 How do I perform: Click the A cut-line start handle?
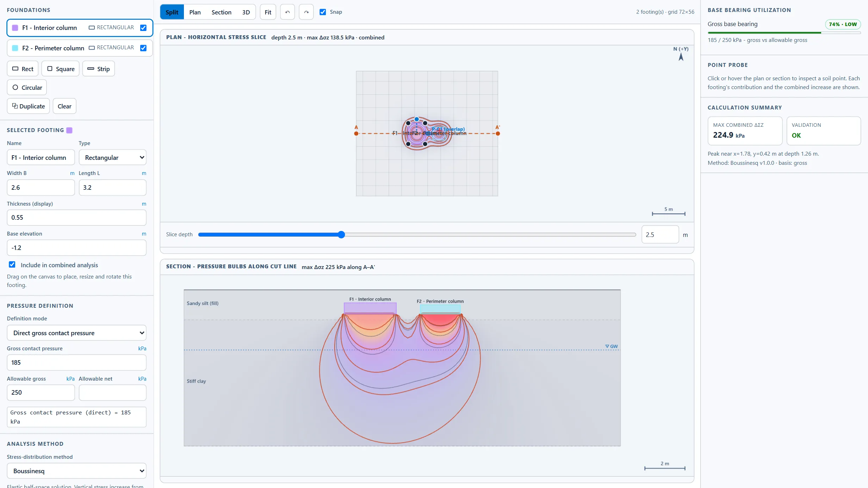point(356,133)
